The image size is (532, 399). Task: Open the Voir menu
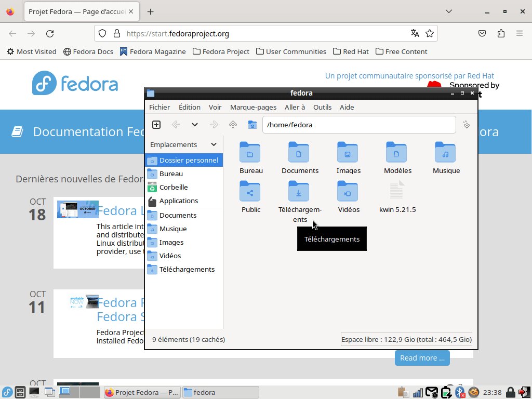point(215,107)
